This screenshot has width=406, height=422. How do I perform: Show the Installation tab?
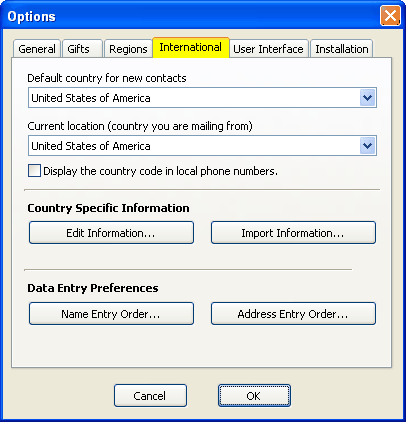342,49
